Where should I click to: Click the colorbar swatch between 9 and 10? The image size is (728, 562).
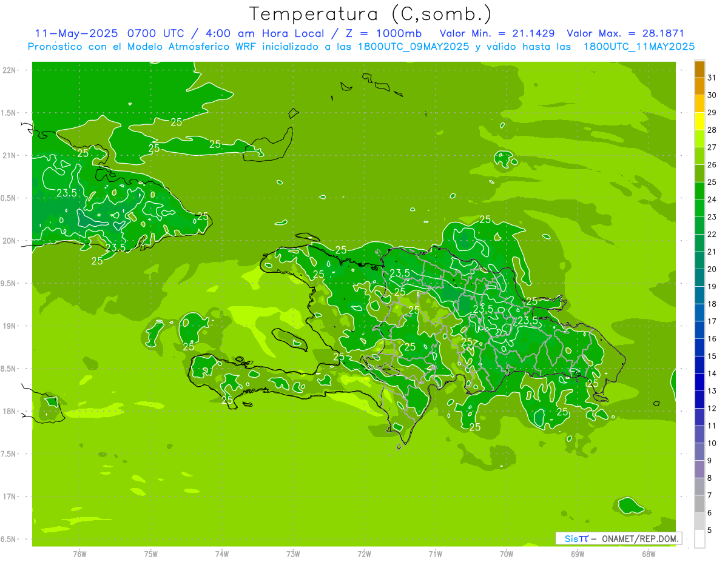699,452
